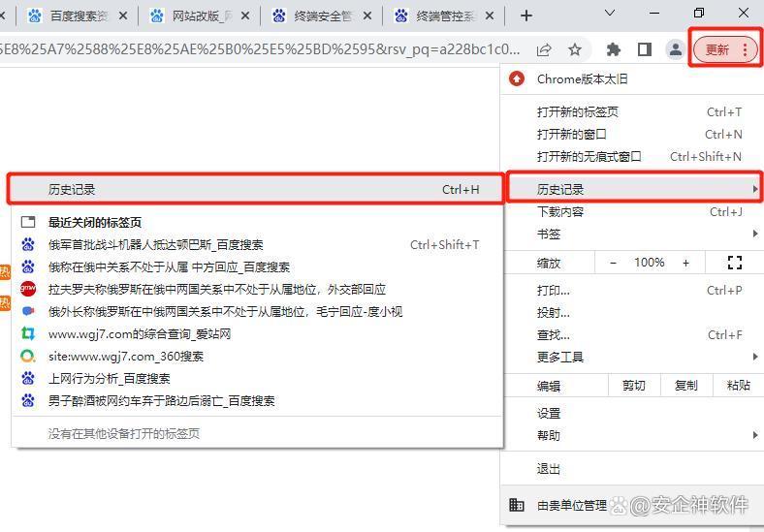Increase zoom with the plus button
Image resolution: width=764 pixels, height=532 pixels.
click(685, 263)
